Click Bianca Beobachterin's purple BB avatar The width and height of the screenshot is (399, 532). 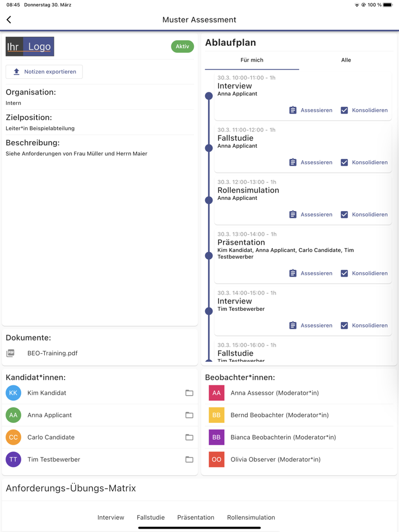click(x=216, y=437)
